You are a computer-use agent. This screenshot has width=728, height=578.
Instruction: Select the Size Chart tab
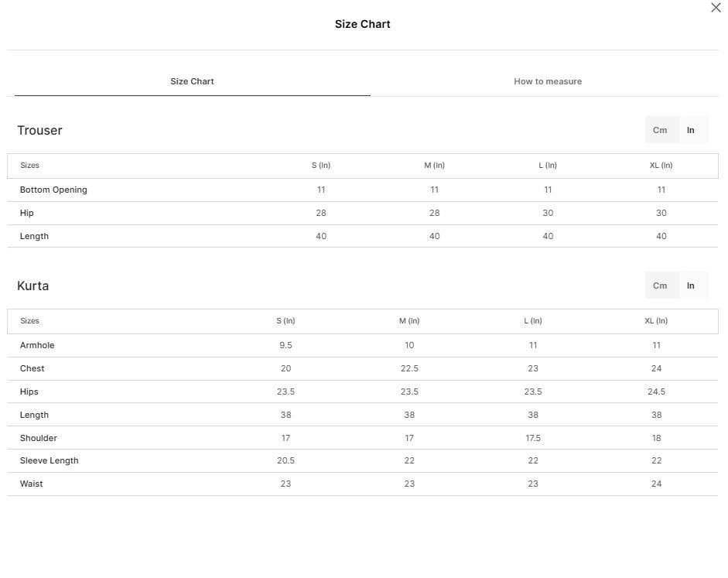[x=192, y=81]
